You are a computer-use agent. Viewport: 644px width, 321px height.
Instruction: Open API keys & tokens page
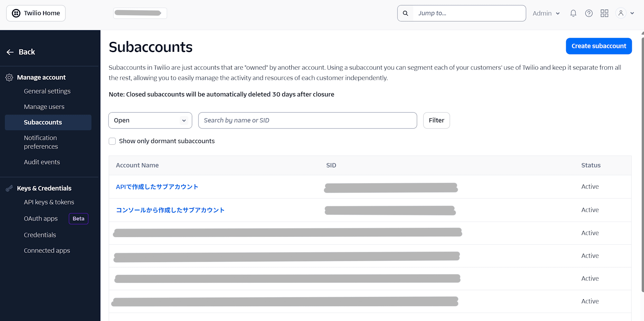49,202
